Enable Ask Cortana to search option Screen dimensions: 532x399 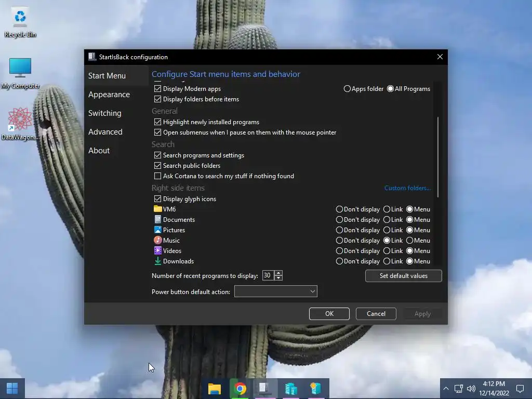click(x=157, y=176)
